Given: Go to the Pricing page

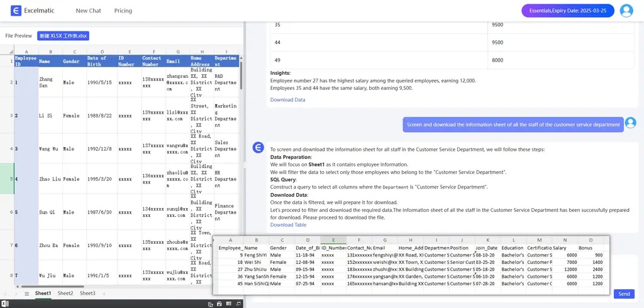Looking at the screenshot, I should (x=123, y=11).
